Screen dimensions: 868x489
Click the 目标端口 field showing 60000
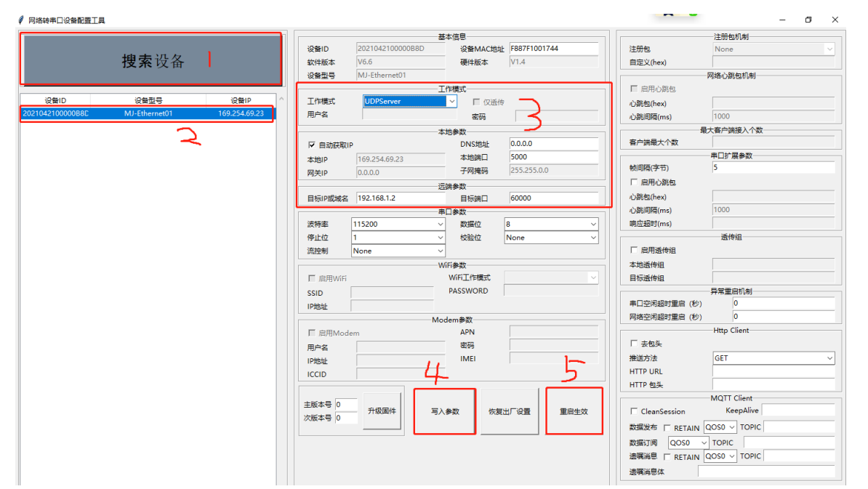[x=553, y=198]
